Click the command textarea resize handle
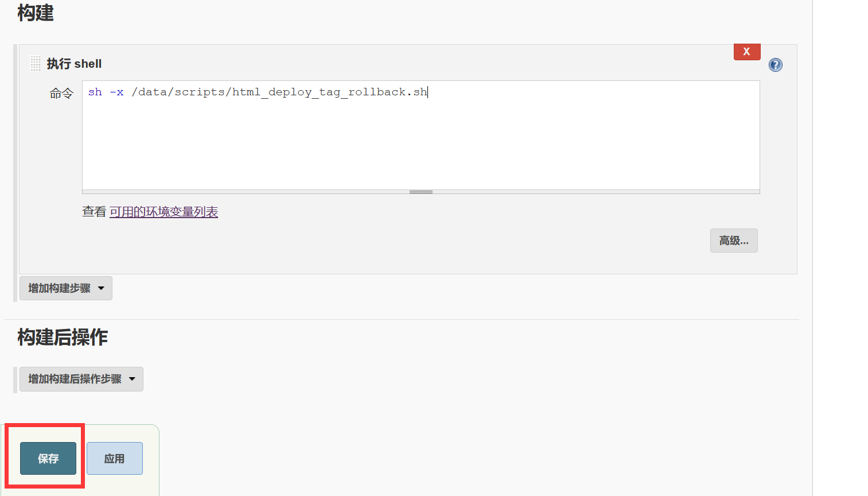 click(421, 192)
